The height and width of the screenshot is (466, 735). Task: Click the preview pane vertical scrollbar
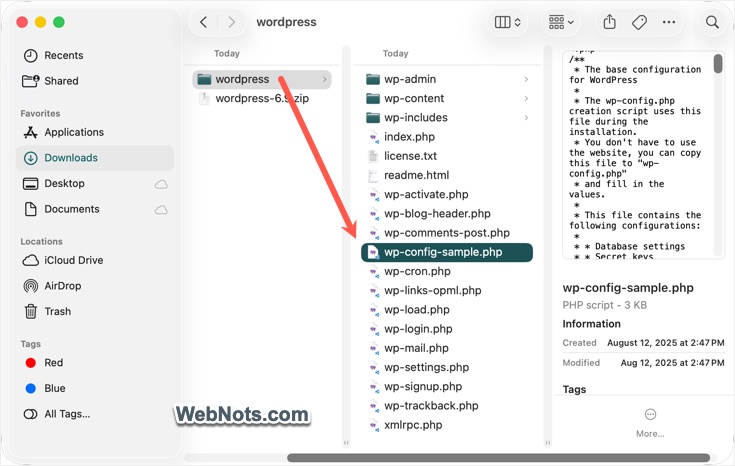718,64
